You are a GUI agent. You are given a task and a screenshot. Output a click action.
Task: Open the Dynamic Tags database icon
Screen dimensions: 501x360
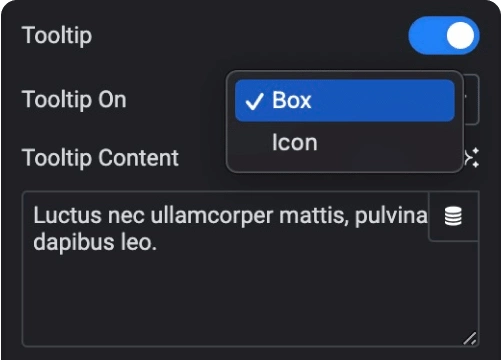pyautogui.click(x=453, y=216)
